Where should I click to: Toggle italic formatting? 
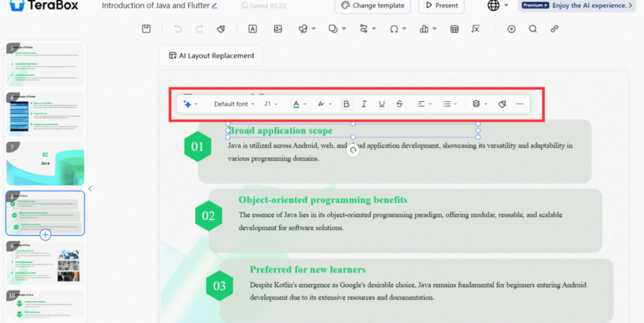coord(364,104)
